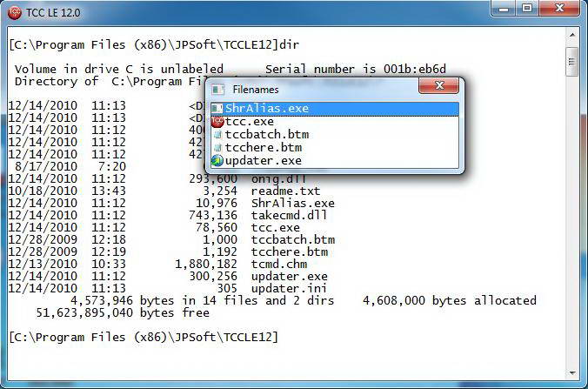Click the 12/13/2010 date entry

pyautogui.click(x=43, y=264)
